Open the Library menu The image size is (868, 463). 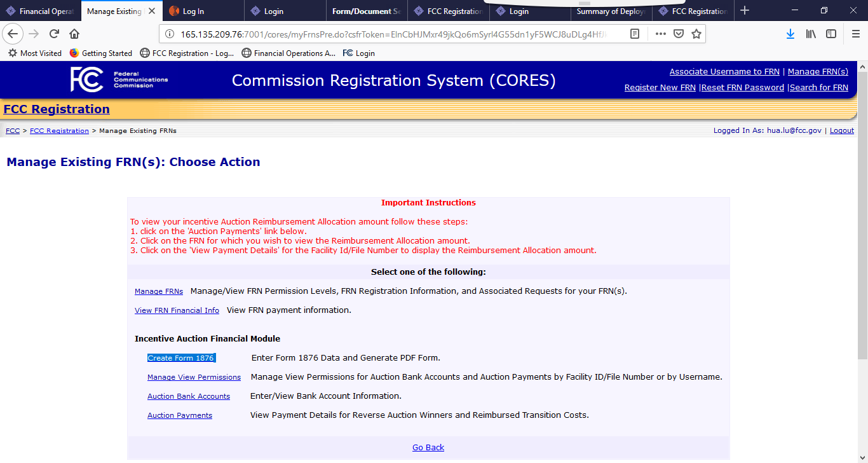[x=811, y=34]
